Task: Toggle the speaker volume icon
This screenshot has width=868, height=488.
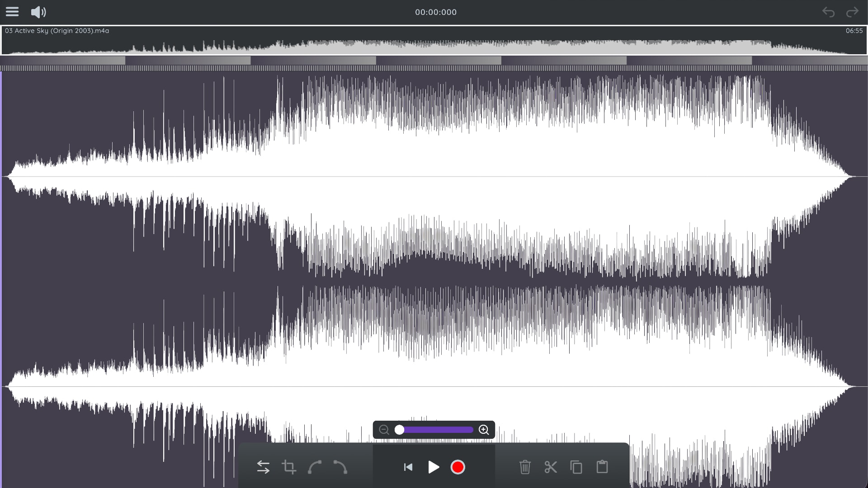Action: 38,12
